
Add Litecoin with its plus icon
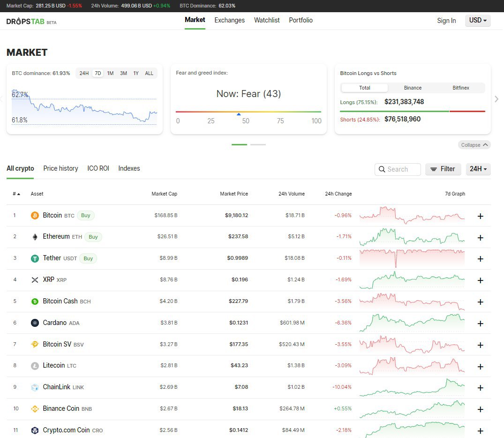tap(480, 367)
